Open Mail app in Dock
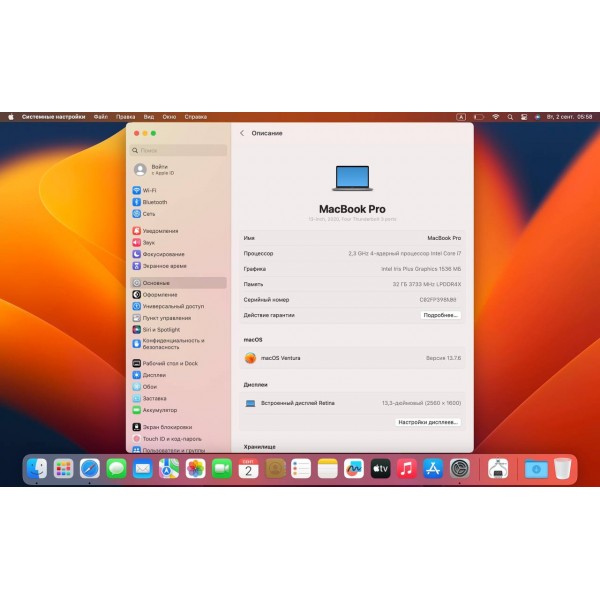This screenshot has height=600, width=600. click(x=143, y=468)
